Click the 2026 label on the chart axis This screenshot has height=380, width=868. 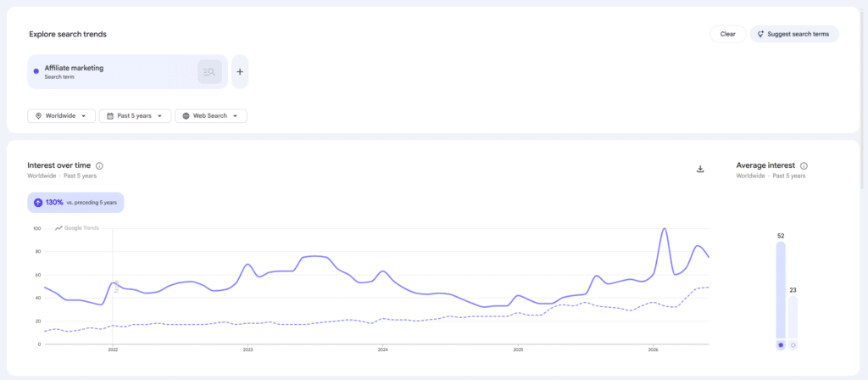[x=654, y=350]
